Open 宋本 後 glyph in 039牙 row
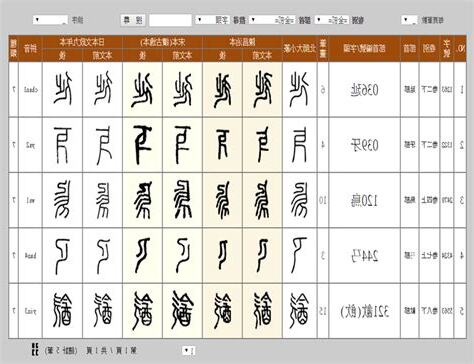Screen dimensions: 474x364 (142, 145)
